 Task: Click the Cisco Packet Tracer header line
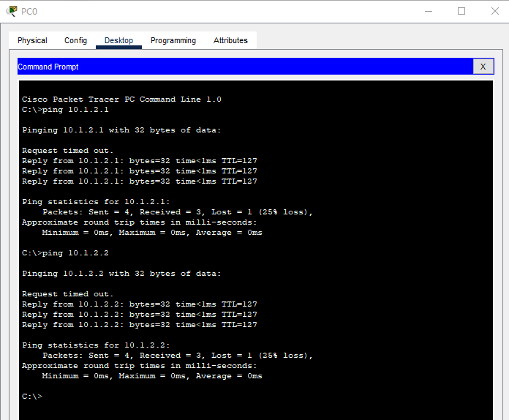[121, 100]
